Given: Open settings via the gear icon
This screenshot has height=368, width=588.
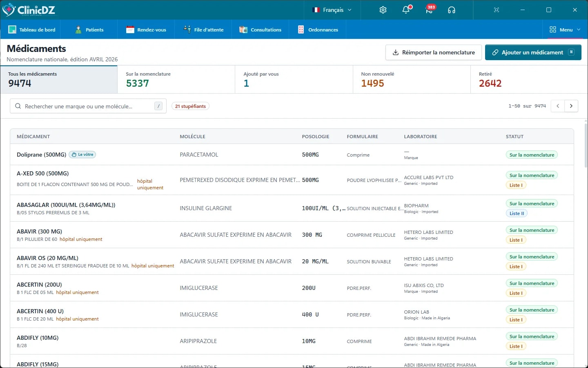Looking at the screenshot, I should pyautogui.click(x=383, y=10).
